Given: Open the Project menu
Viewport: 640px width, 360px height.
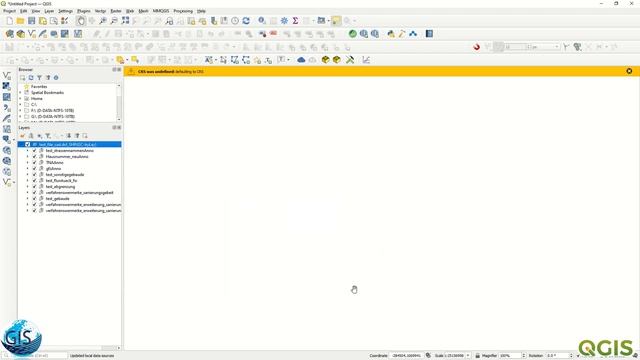Looking at the screenshot, I should (x=9, y=11).
